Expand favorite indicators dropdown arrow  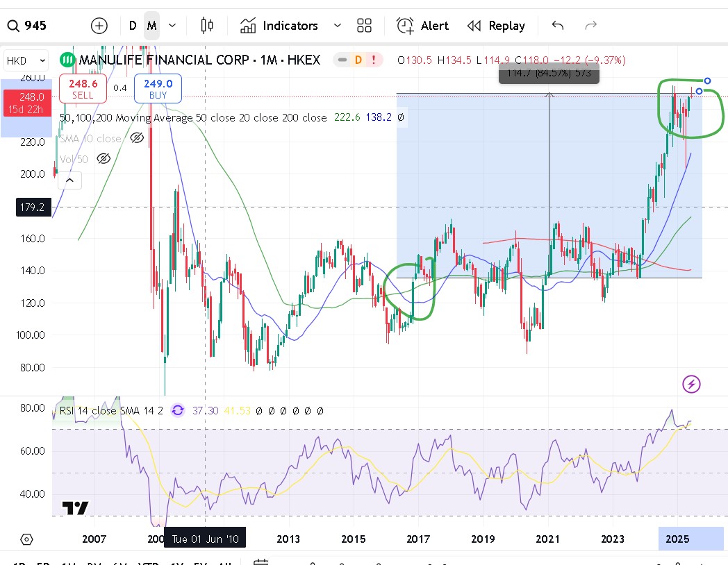coord(338,26)
